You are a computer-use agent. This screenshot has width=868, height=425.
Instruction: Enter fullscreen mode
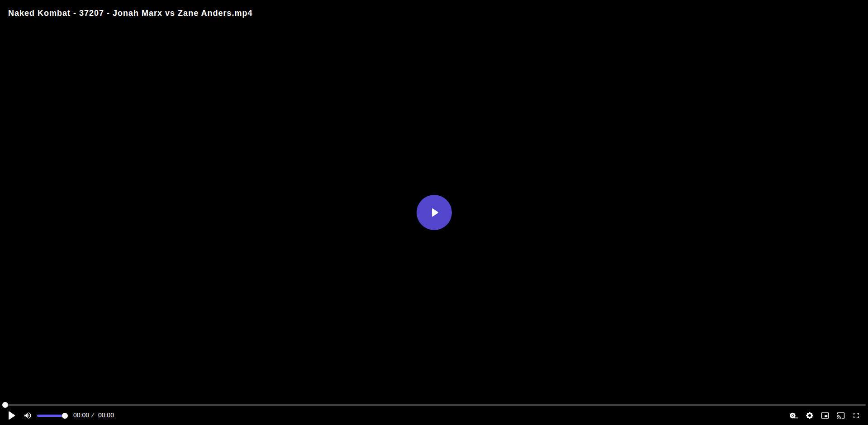[856, 416]
